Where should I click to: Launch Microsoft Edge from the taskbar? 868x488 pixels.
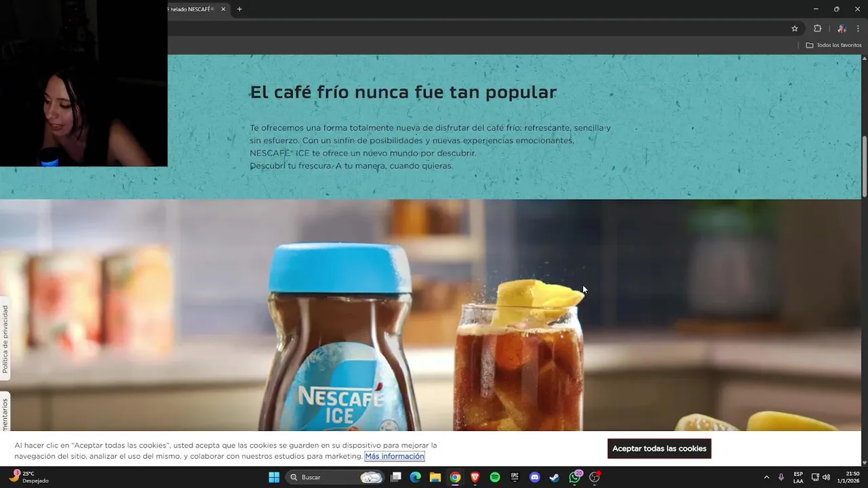coord(416,477)
